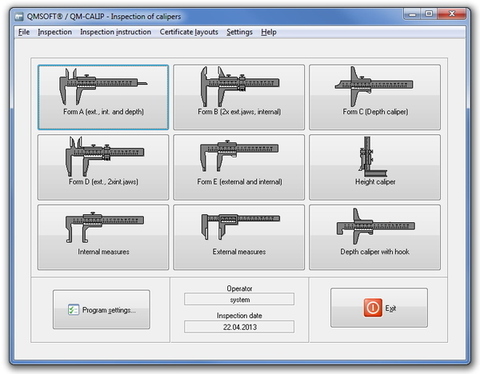This screenshot has height=374, width=480.
Task: Select the Internal measures caliper
Action: pos(103,237)
